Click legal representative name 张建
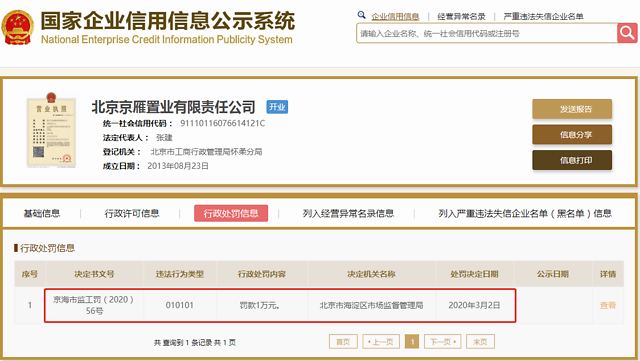The width and height of the screenshot is (640, 361). click(x=164, y=138)
